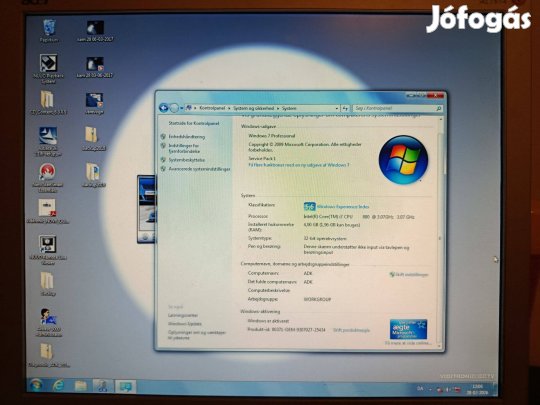Open the blue image shortcut in the second column
540x405 pixels.
[94, 103]
